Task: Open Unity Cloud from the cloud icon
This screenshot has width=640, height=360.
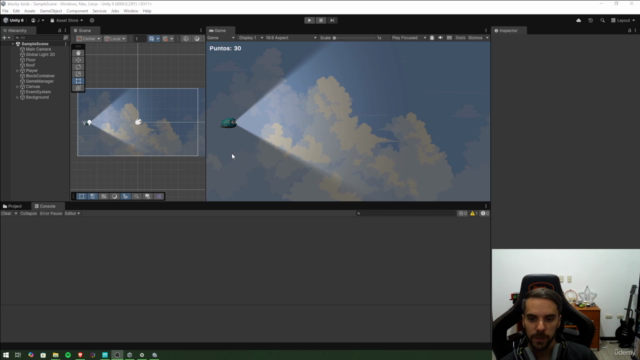Action: 578,20
